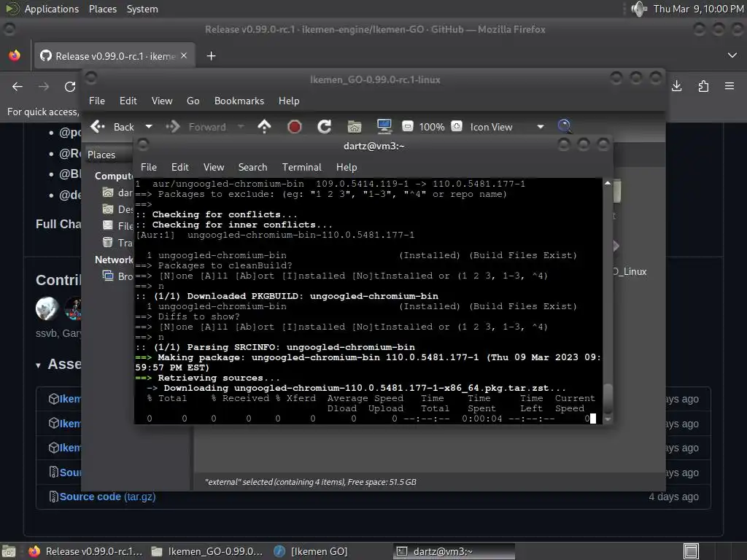Click Back arrow in file manager toolbar
This screenshot has width=747, height=560.
(x=98, y=127)
